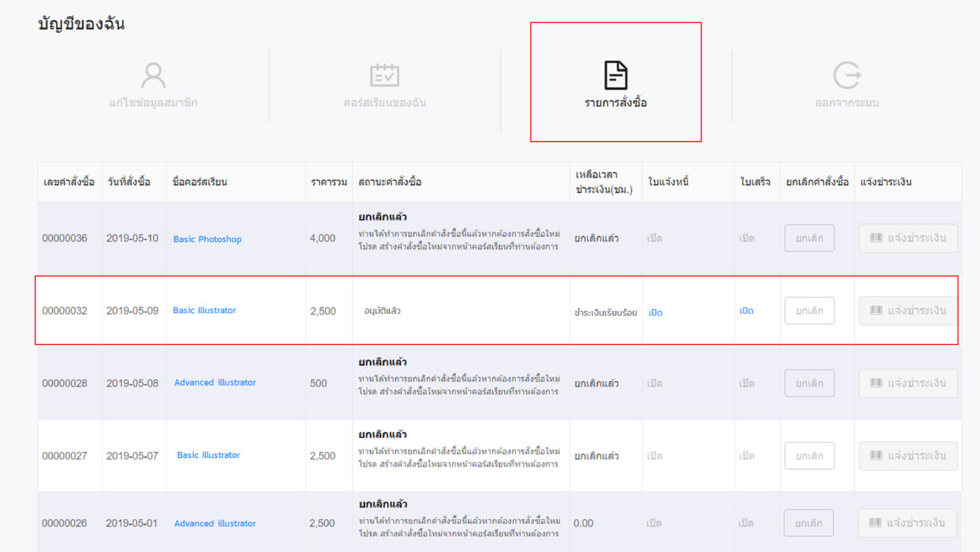
Task: Click payment notify button for order 00000027
Action: click(907, 456)
